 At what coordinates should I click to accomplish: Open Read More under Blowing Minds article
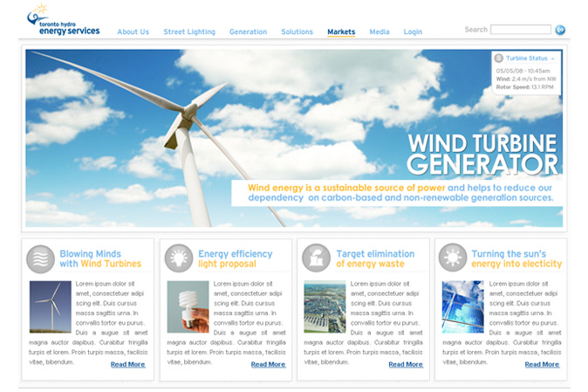pos(127,364)
